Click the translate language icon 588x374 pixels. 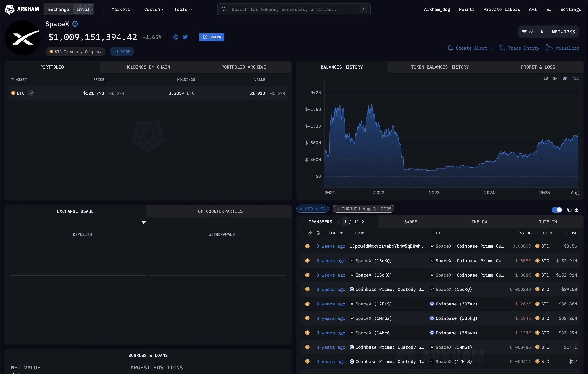(548, 10)
